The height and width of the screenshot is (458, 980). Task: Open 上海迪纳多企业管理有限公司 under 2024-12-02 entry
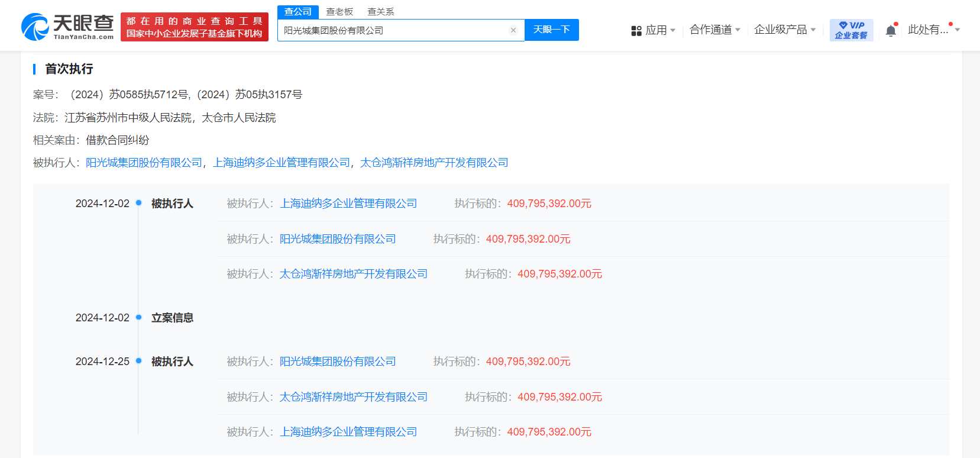(x=348, y=204)
